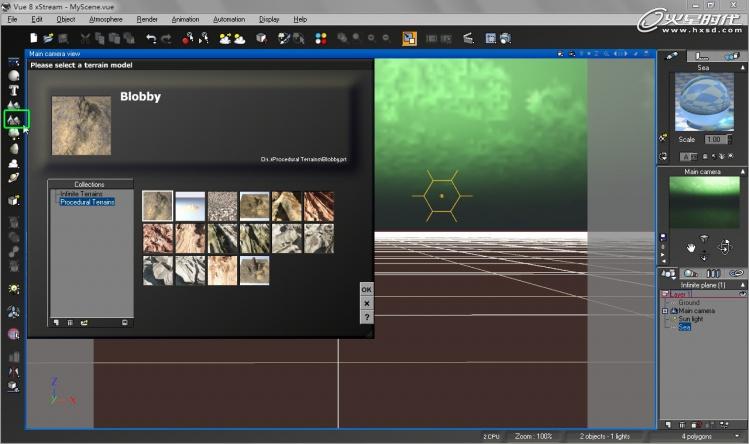Switch to the numerics tab with ruler icon
Screen dimensions: 749x444
point(701,56)
